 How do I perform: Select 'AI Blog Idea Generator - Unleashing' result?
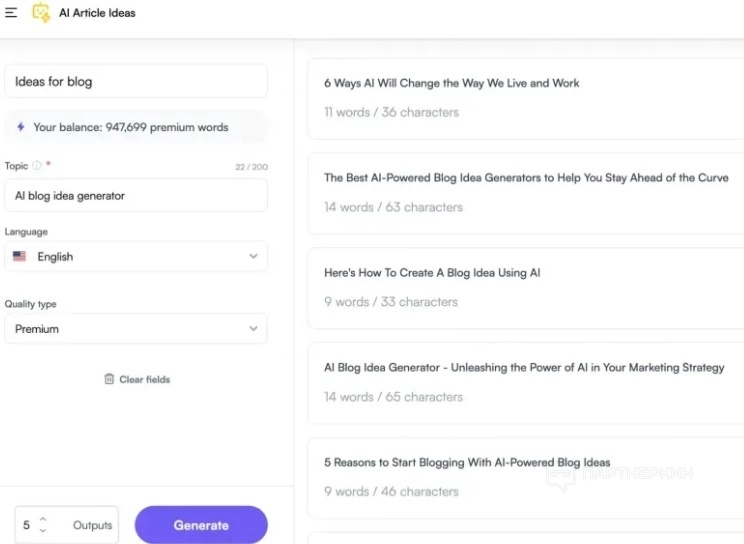[523, 368]
